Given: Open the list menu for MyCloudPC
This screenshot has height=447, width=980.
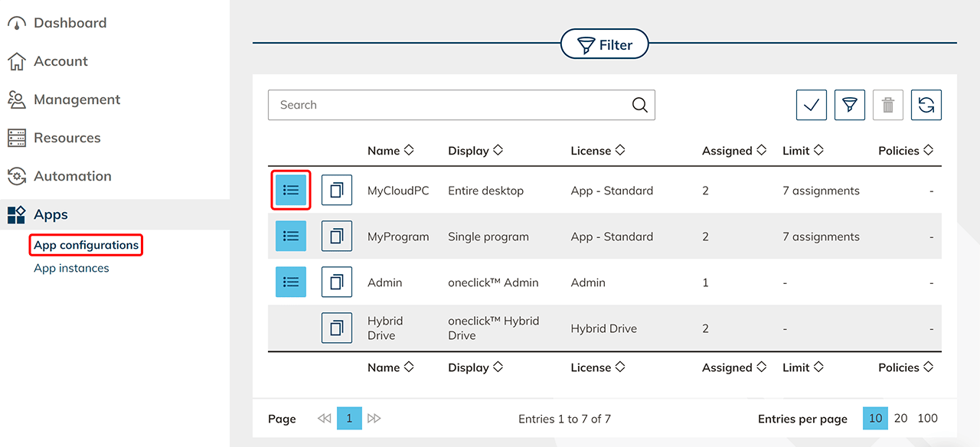Looking at the screenshot, I should pyautogui.click(x=291, y=191).
